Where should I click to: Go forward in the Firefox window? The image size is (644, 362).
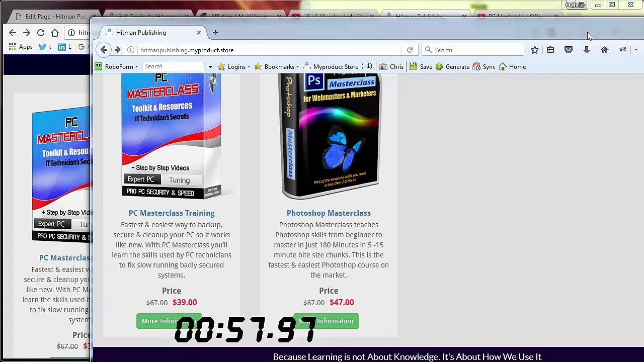(117, 50)
